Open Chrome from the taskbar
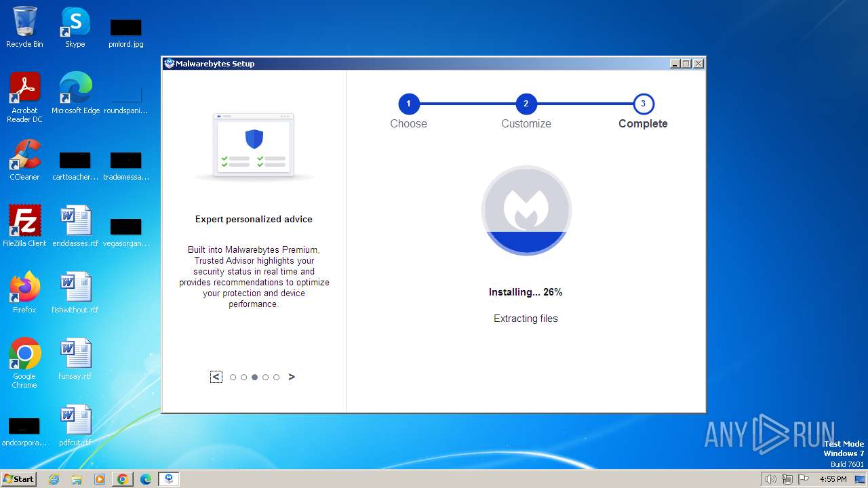Image resolution: width=868 pixels, height=488 pixels. (123, 479)
